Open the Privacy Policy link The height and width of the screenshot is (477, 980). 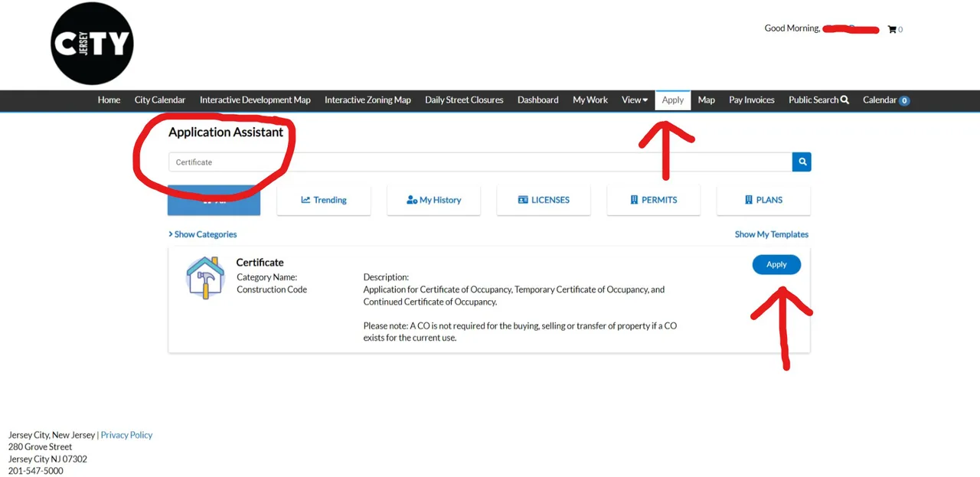[x=126, y=435]
